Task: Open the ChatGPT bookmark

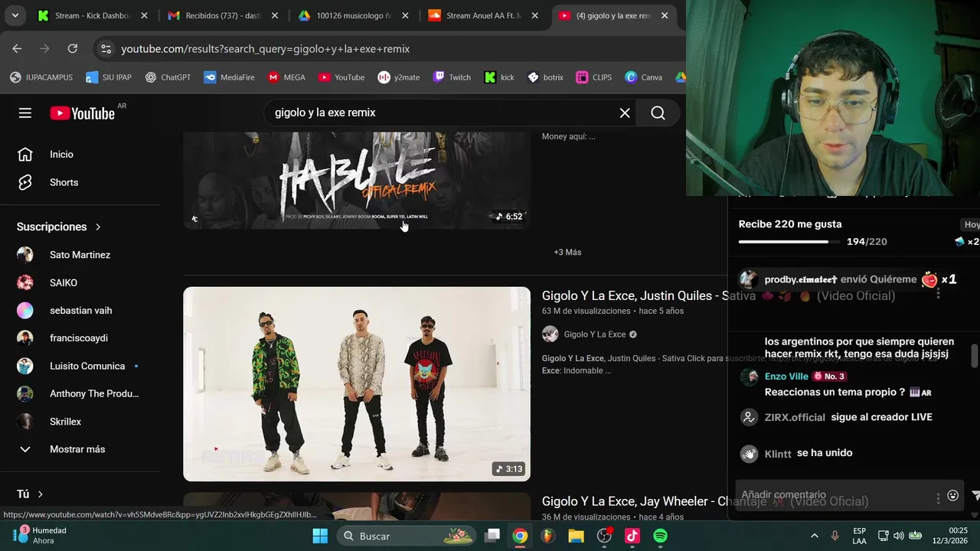Action: click(168, 77)
